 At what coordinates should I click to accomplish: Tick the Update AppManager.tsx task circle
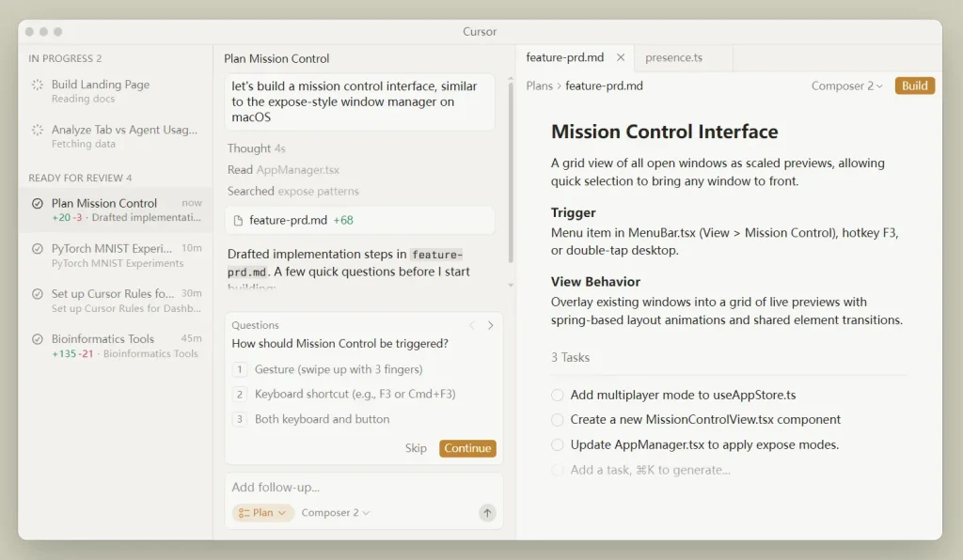[558, 444]
